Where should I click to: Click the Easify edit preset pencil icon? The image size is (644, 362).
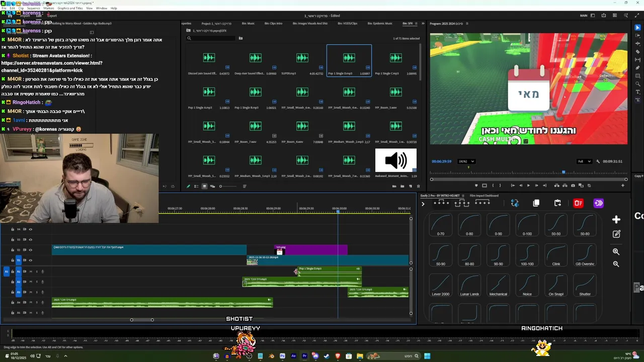616,234
